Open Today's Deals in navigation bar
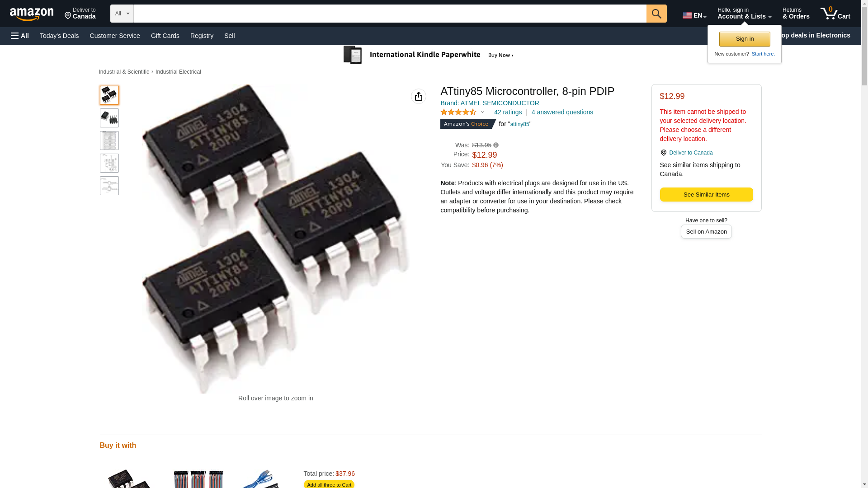The height and width of the screenshot is (488, 868). [x=59, y=36]
